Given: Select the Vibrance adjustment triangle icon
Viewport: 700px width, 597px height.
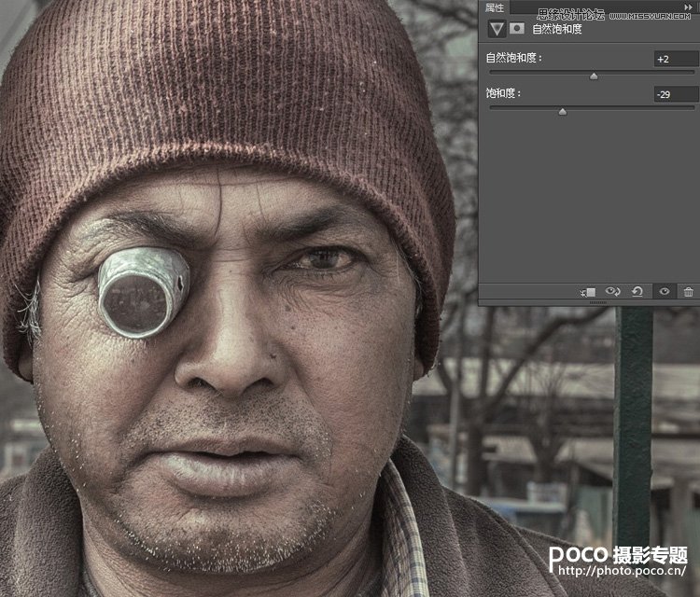Looking at the screenshot, I should click(x=497, y=29).
